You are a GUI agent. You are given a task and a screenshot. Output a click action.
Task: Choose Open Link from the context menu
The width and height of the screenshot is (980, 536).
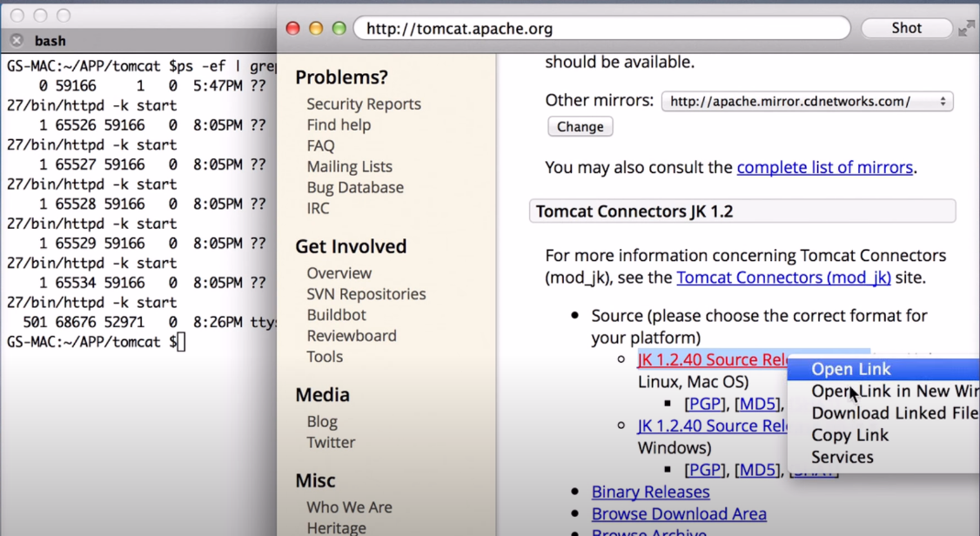click(883, 369)
